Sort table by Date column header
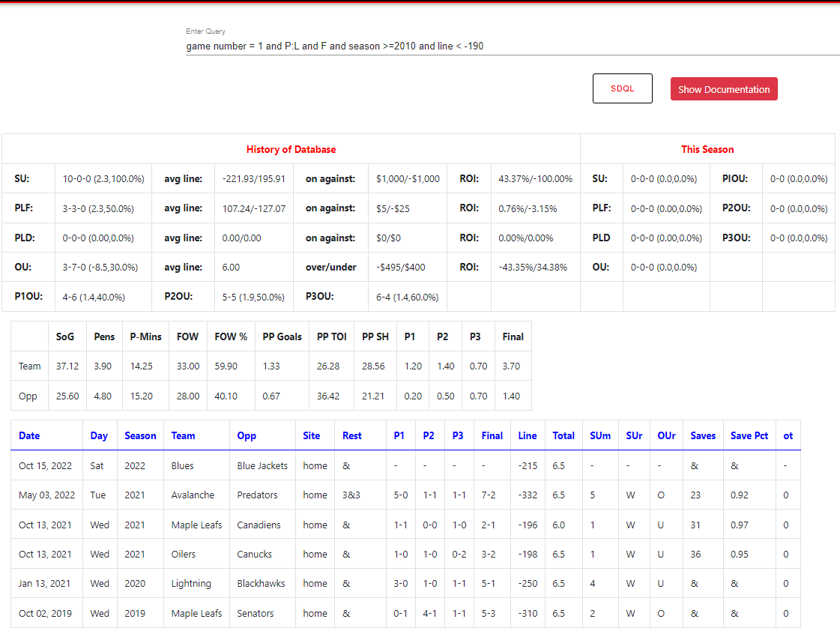Viewport: 840px width, 628px height. (x=29, y=435)
